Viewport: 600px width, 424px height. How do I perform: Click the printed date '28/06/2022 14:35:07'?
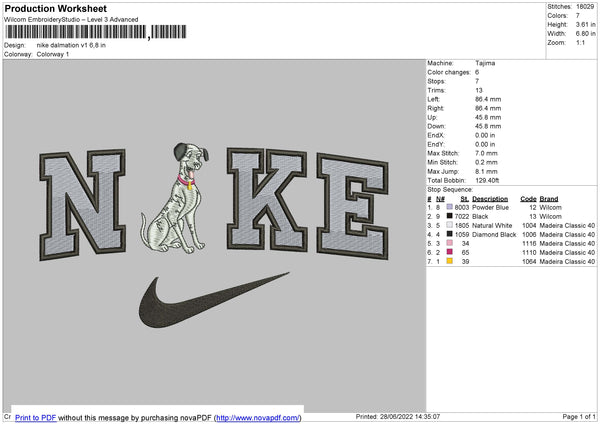click(x=410, y=416)
